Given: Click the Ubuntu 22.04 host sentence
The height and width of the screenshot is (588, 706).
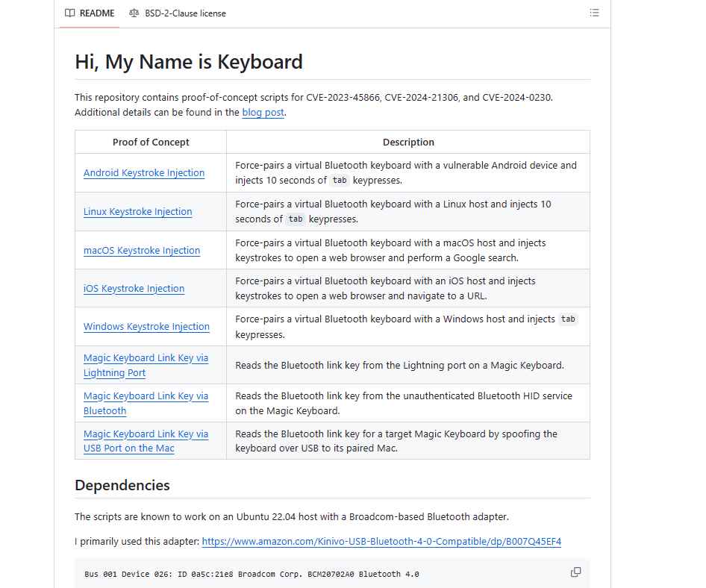Looking at the screenshot, I should [x=292, y=516].
